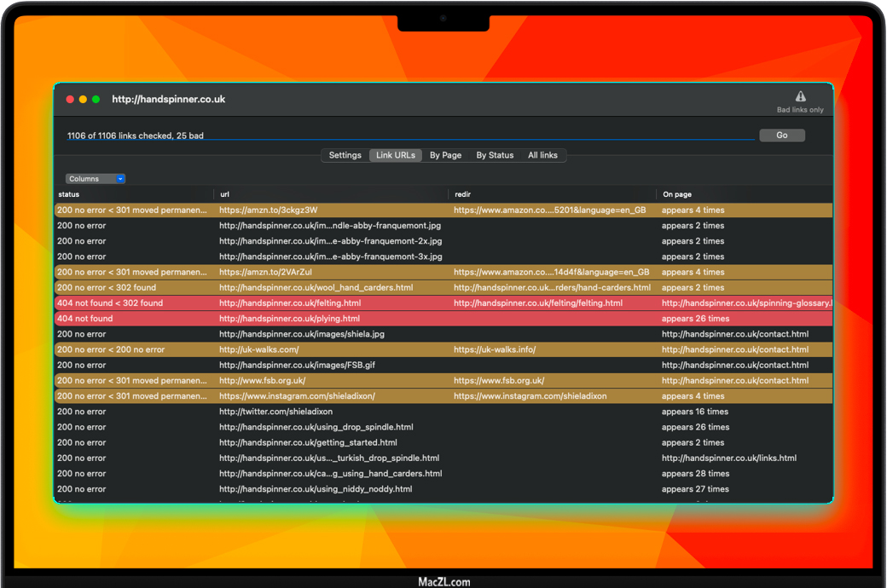Screen dimensions: 887x588
Task: Select the Link URLs tab
Action: [x=396, y=155]
